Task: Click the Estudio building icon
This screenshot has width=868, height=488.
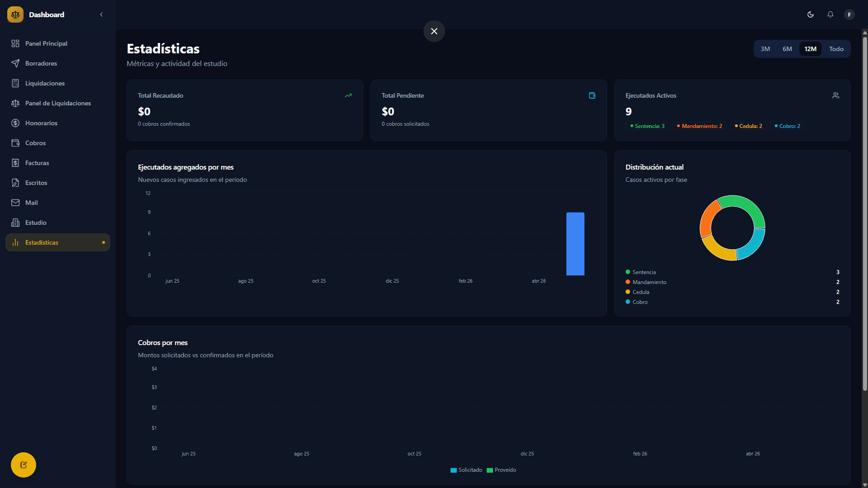Action: (15, 223)
